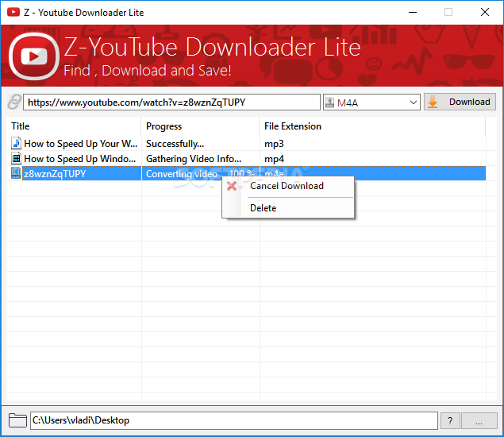Select the row 'How to Speed Up Your W...'
The height and width of the screenshot is (437, 504).
click(81, 144)
